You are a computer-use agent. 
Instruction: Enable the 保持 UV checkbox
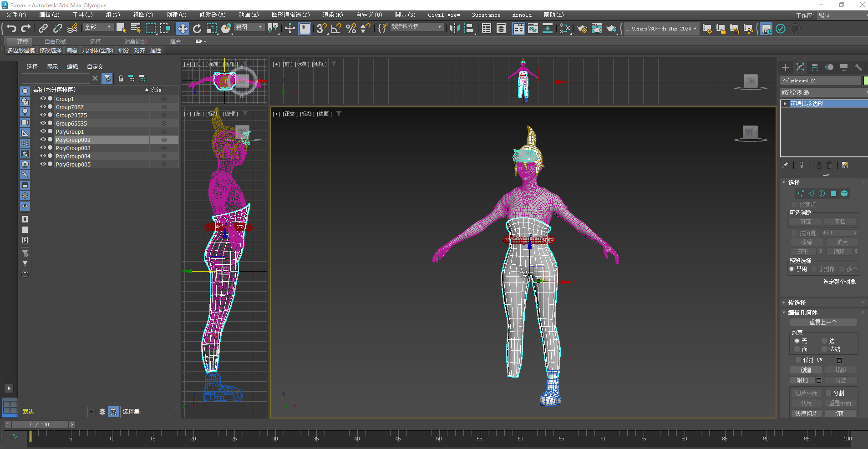coord(798,360)
